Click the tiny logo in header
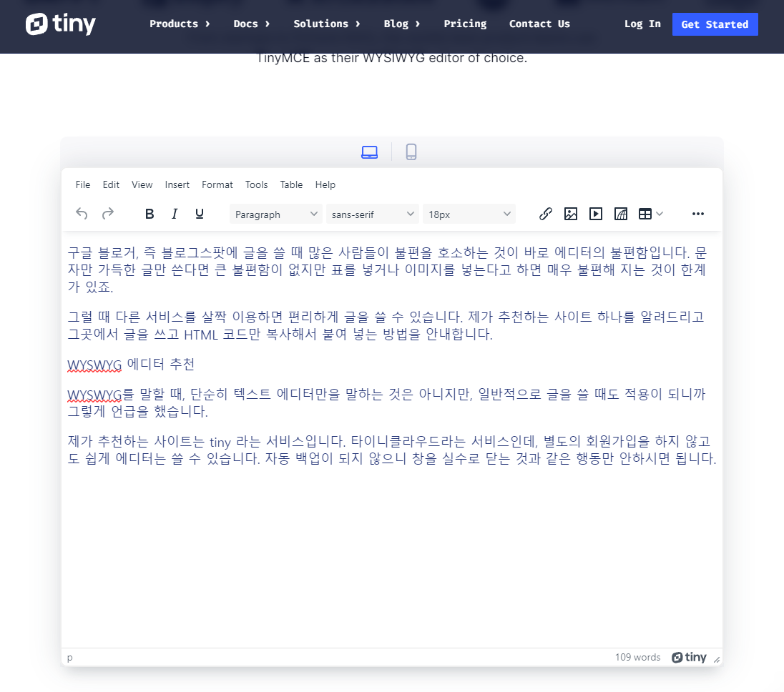The width and height of the screenshot is (784, 692). click(61, 24)
